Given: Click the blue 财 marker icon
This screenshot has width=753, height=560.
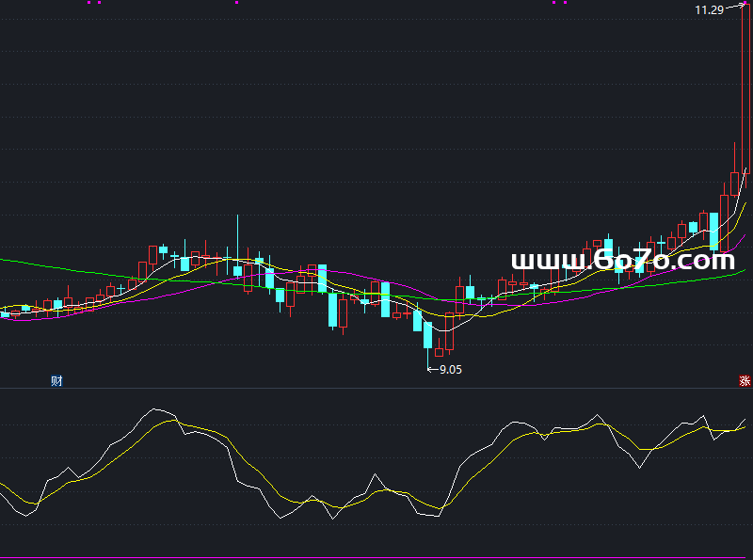Looking at the screenshot, I should pyautogui.click(x=56, y=381).
